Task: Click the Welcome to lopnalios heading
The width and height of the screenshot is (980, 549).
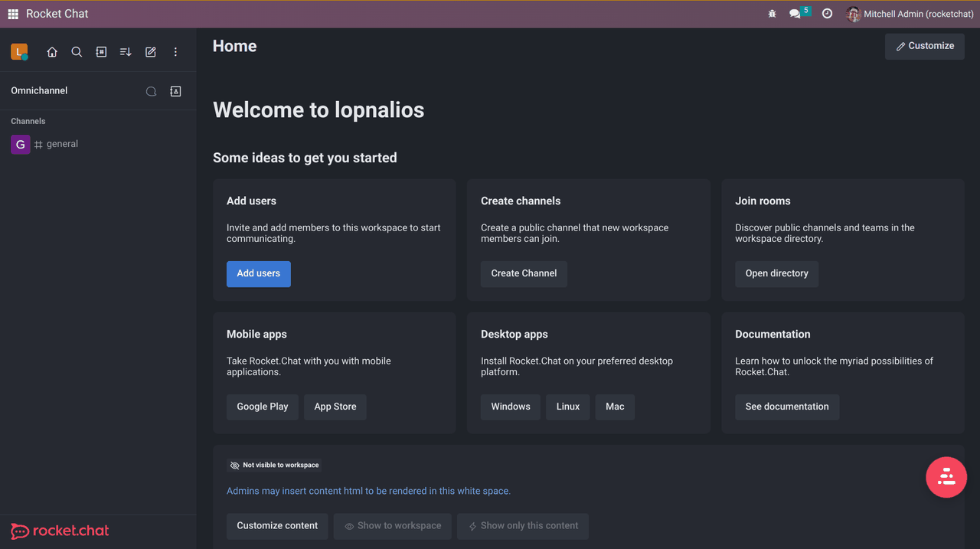Action: (x=318, y=110)
